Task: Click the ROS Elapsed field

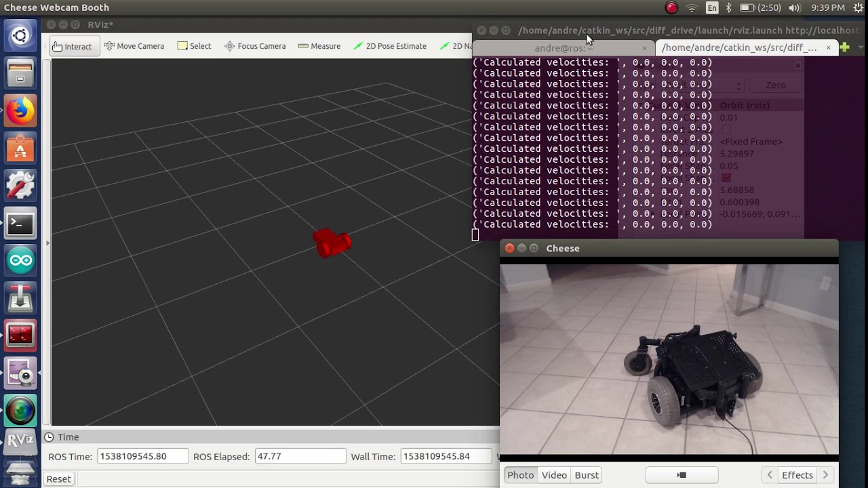Action: pos(300,456)
